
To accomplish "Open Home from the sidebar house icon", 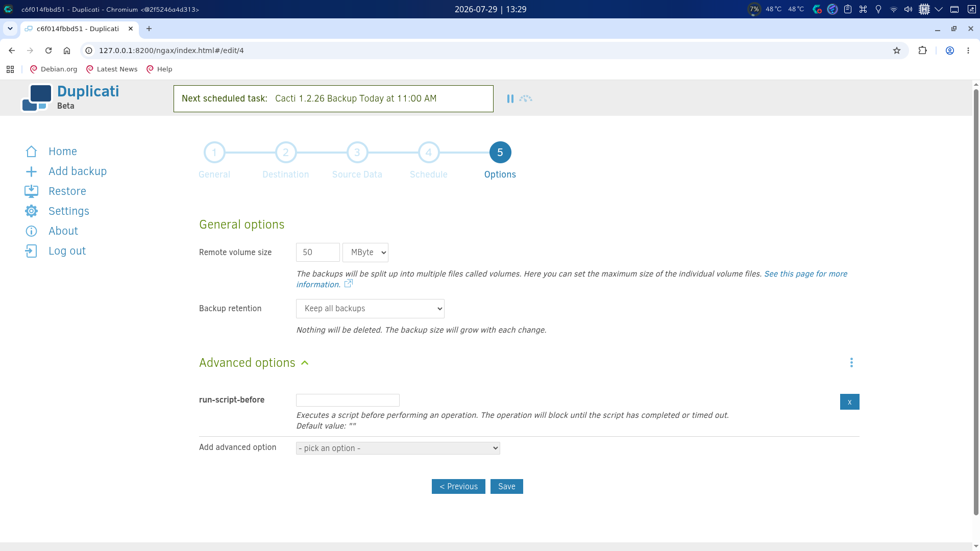I will point(31,152).
